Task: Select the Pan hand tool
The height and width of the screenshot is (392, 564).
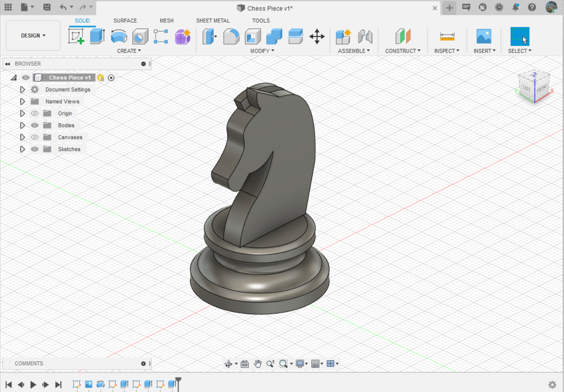Action: pyautogui.click(x=258, y=363)
